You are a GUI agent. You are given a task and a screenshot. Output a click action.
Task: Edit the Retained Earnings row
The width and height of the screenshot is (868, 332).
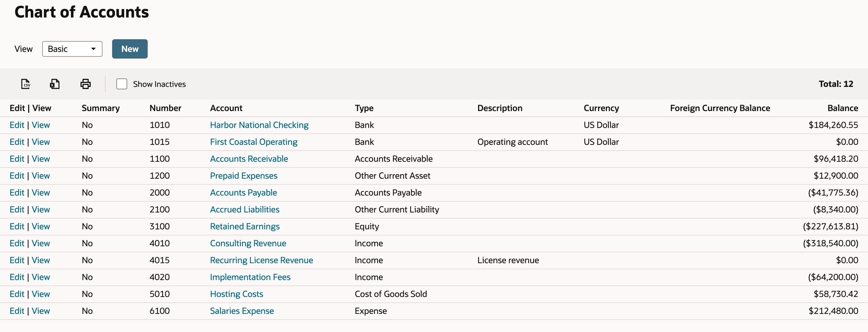(x=17, y=226)
